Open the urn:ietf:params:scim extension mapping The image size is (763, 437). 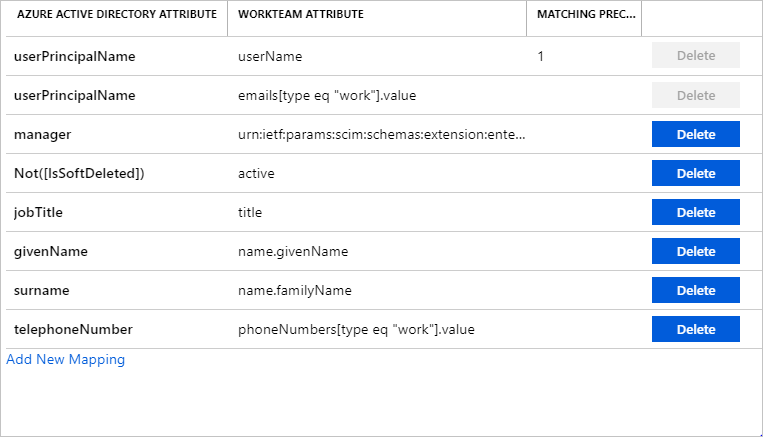(x=382, y=134)
